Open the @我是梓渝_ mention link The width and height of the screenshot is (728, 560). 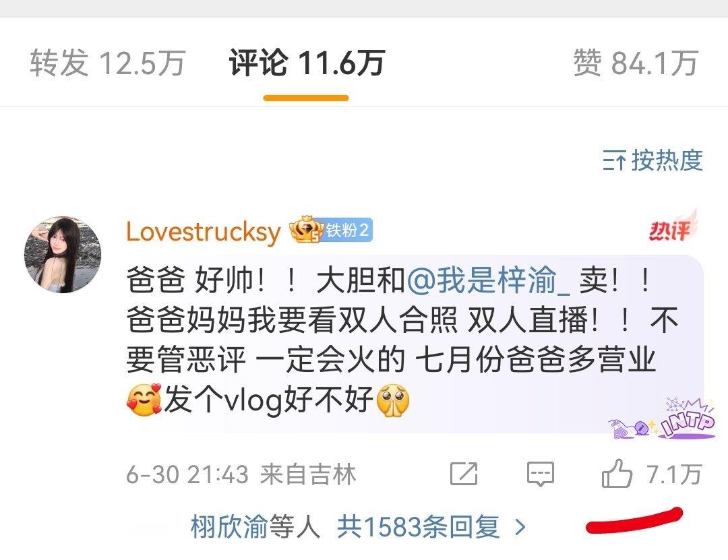pyautogui.click(x=488, y=281)
